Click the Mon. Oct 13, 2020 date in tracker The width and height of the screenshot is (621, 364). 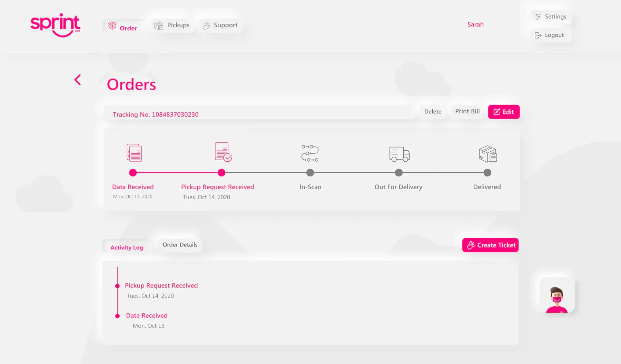[133, 196]
